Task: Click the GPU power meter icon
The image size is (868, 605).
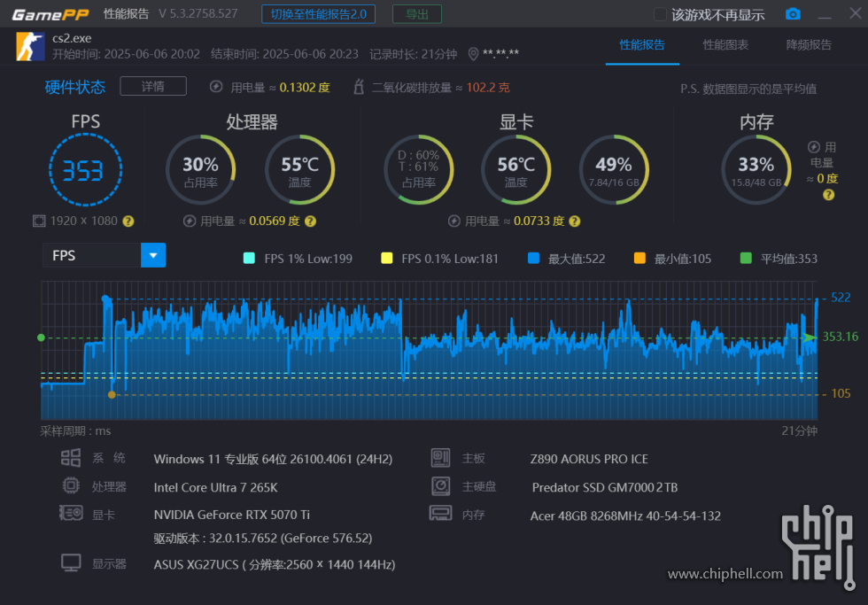Action: click(453, 221)
